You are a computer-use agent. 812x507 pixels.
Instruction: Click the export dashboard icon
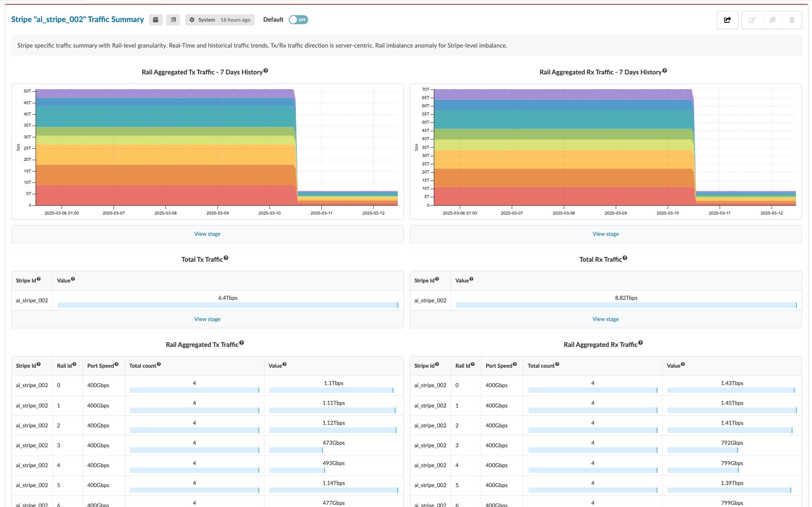click(727, 20)
